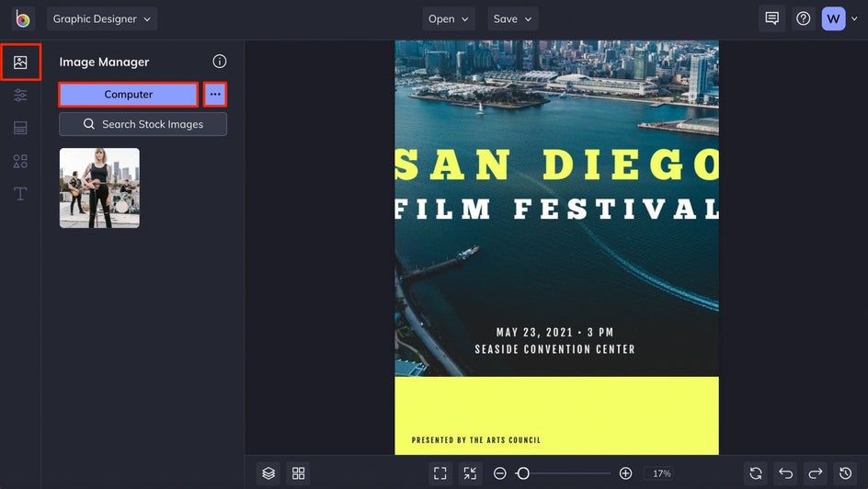Select the band photo thumbnail

click(99, 188)
